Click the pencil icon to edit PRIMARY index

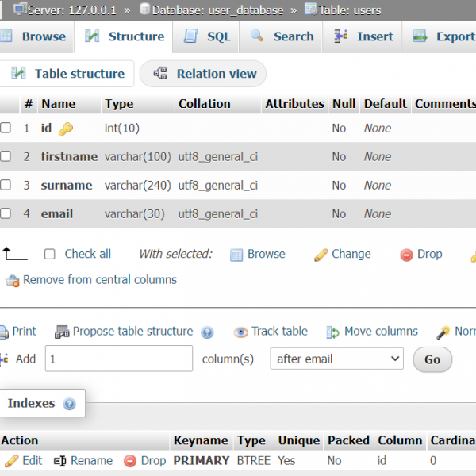11,461
